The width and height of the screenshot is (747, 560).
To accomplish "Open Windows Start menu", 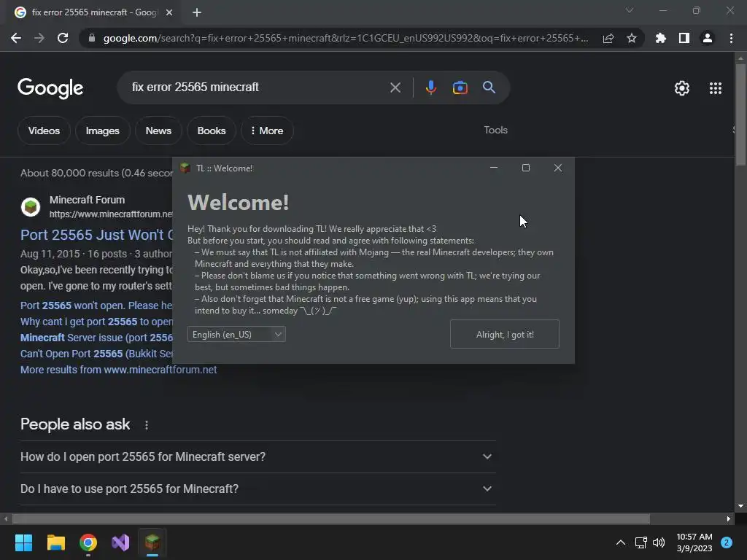I will tap(23, 542).
